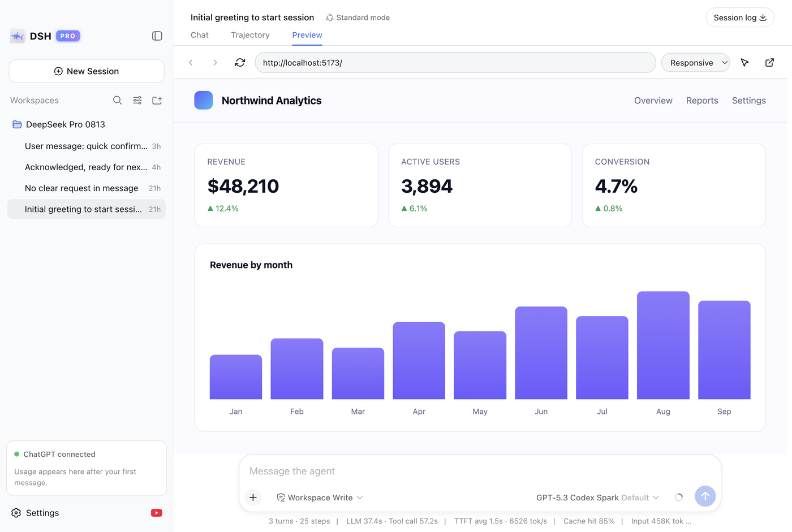
Task: Download the Session log
Action: coord(740,18)
